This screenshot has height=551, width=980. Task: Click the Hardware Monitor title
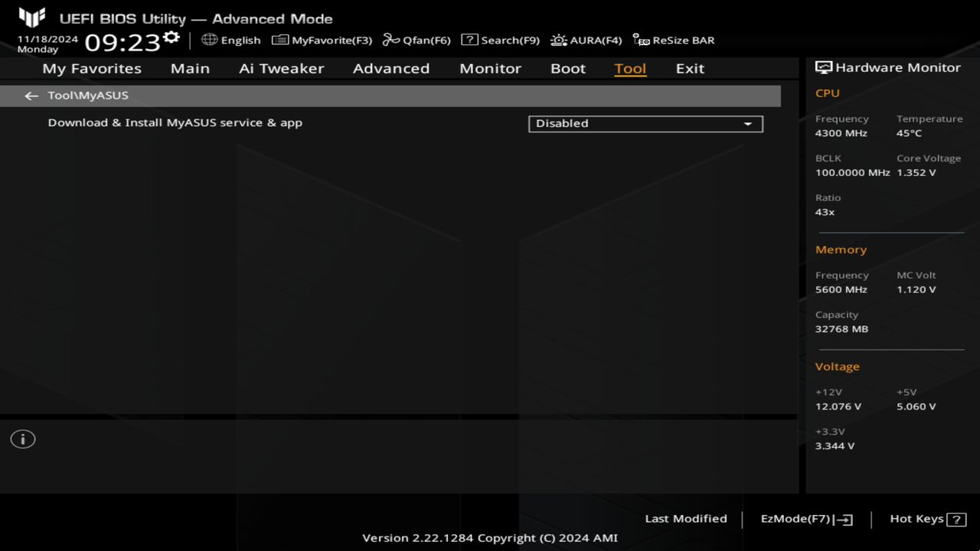coord(898,67)
